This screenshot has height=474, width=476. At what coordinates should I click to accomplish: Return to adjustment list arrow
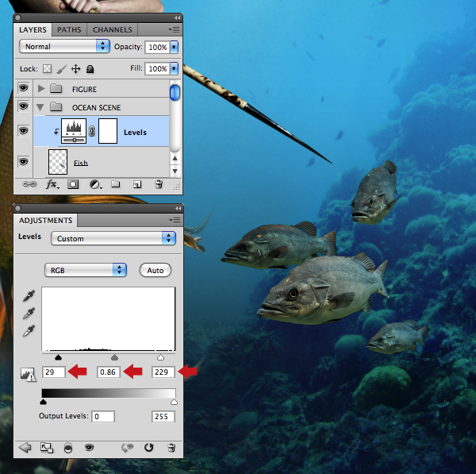[25, 447]
